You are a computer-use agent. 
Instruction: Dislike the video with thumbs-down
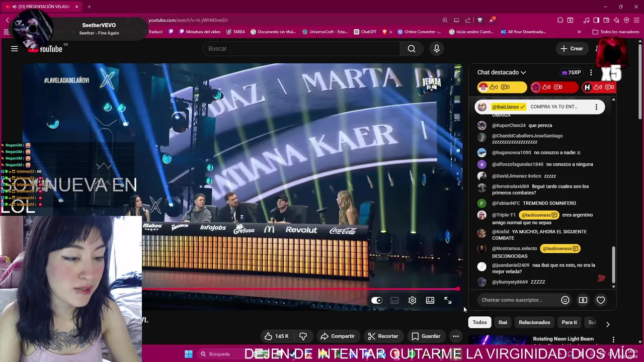(303, 336)
